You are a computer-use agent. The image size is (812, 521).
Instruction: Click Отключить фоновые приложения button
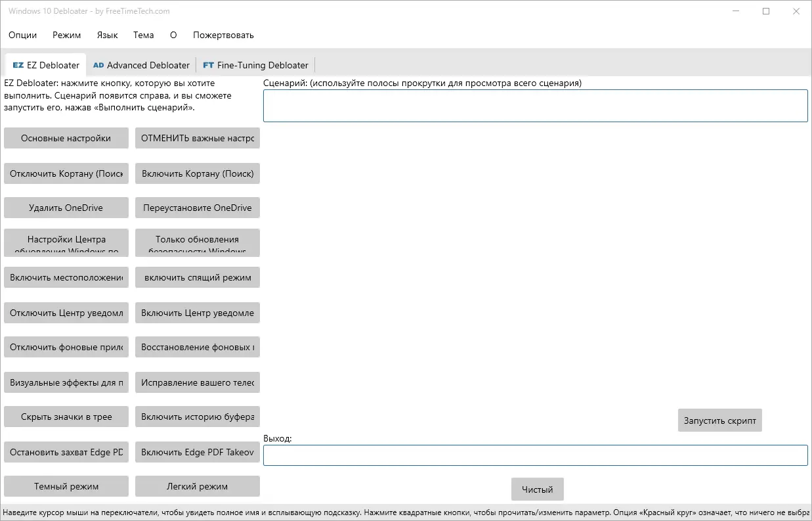click(66, 347)
